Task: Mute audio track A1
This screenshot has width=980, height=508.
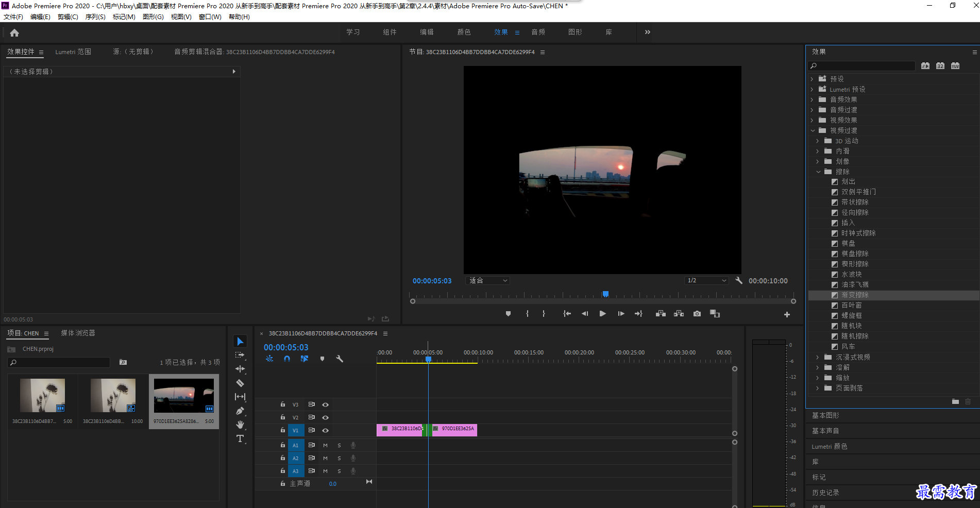Action: 325,445
